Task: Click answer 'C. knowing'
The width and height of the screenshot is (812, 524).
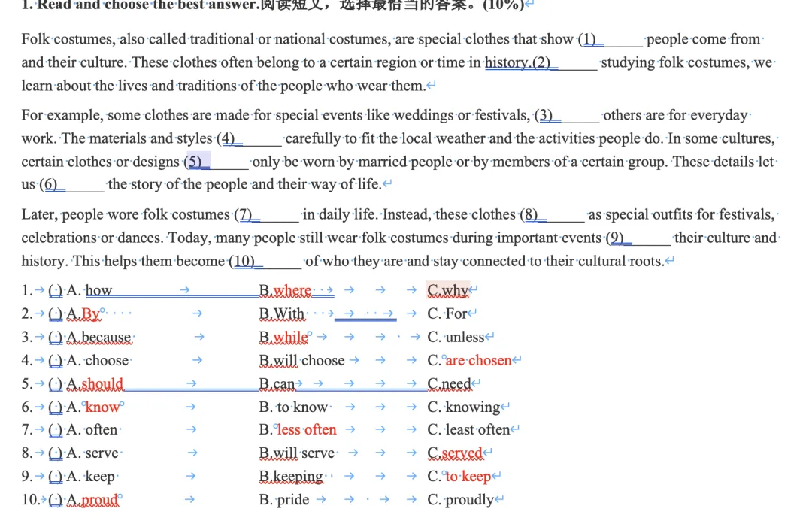Action: (463, 407)
